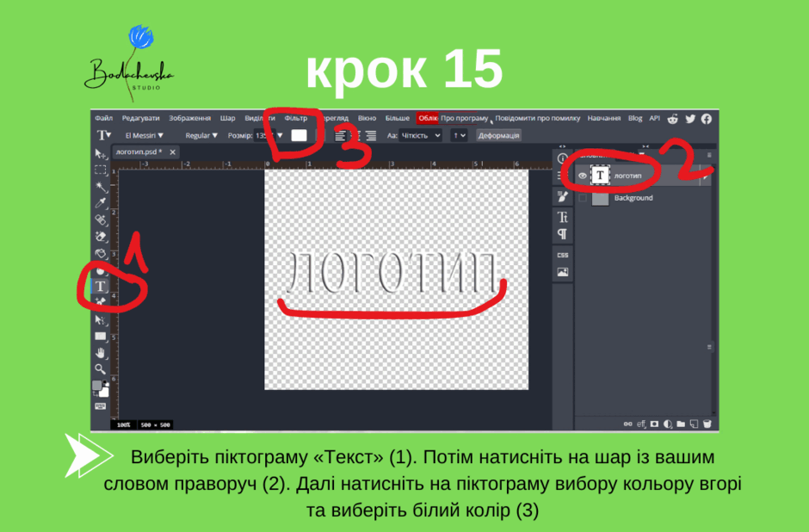Viewport: 809px width, 532px height.
Task: Open the Редагувати menu
Action: pyautogui.click(x=140, y=118)
